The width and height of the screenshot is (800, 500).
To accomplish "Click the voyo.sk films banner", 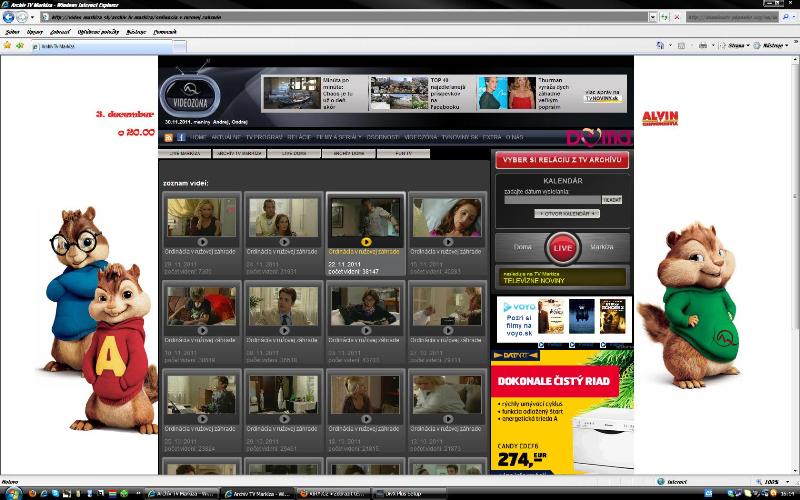I will point(563,318).
